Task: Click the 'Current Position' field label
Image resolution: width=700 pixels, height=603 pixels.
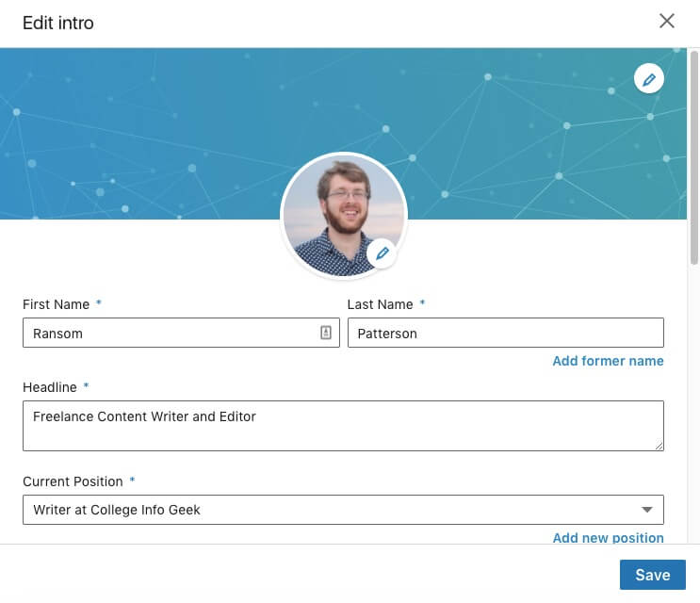Action: pyautogui.click(x=73, y=481)
